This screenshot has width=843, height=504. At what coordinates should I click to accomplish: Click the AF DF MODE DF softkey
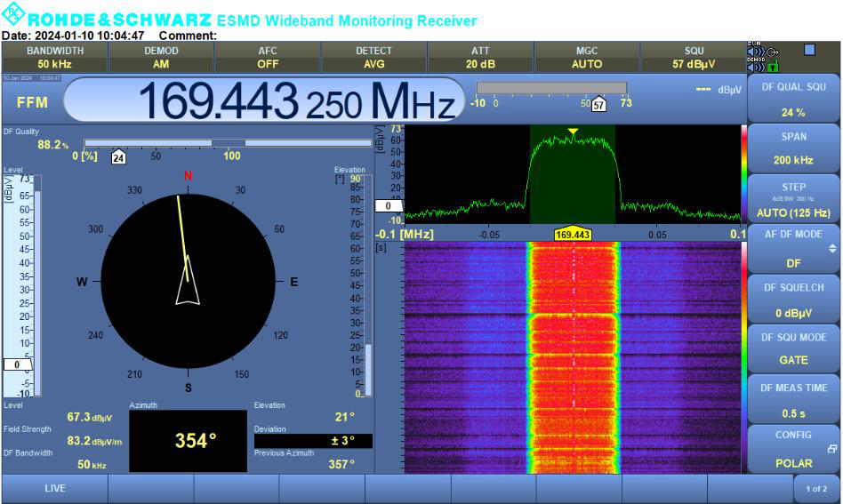click(793, 249)
